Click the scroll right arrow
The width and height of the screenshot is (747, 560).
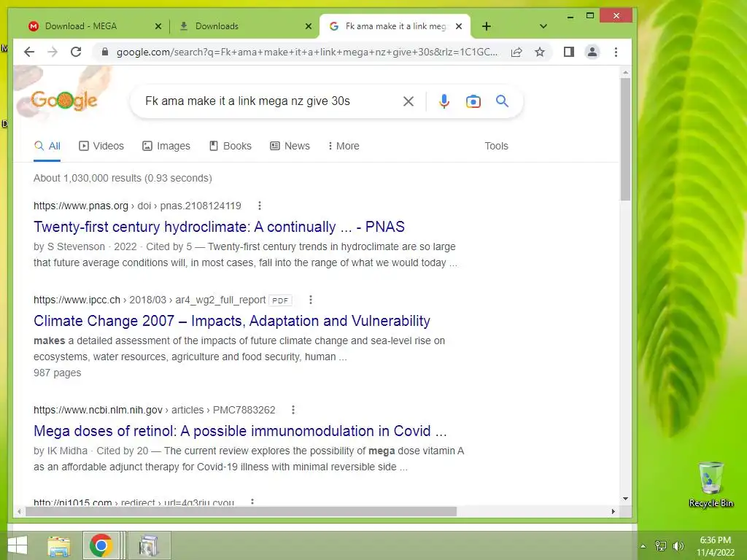tap(613, 511)
